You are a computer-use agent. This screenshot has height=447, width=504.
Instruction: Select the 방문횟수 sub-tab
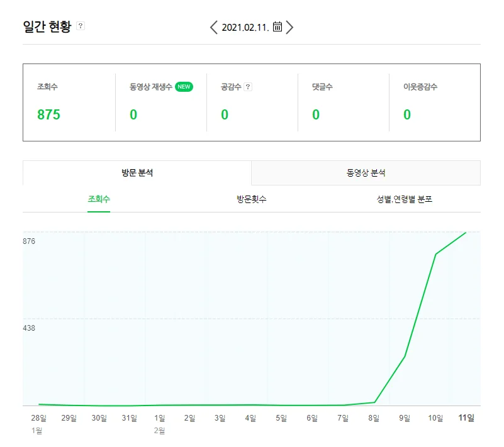click(252, 199)
